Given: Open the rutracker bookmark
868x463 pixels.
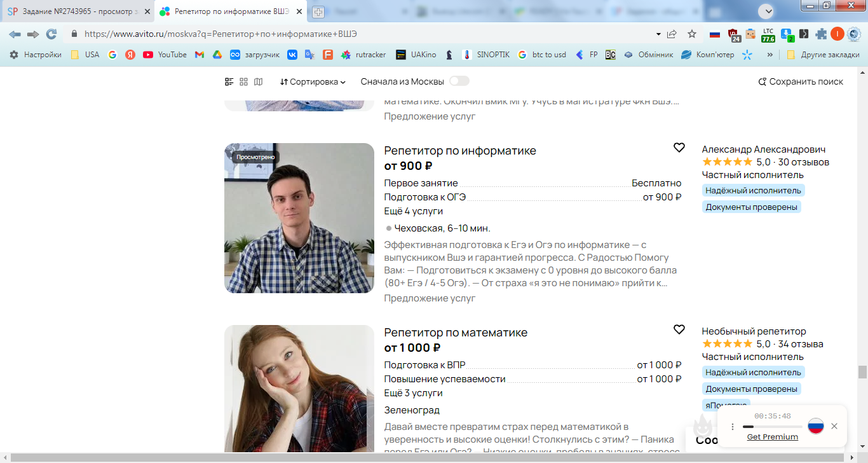Looking at the screenshot, I should point(363,55).
